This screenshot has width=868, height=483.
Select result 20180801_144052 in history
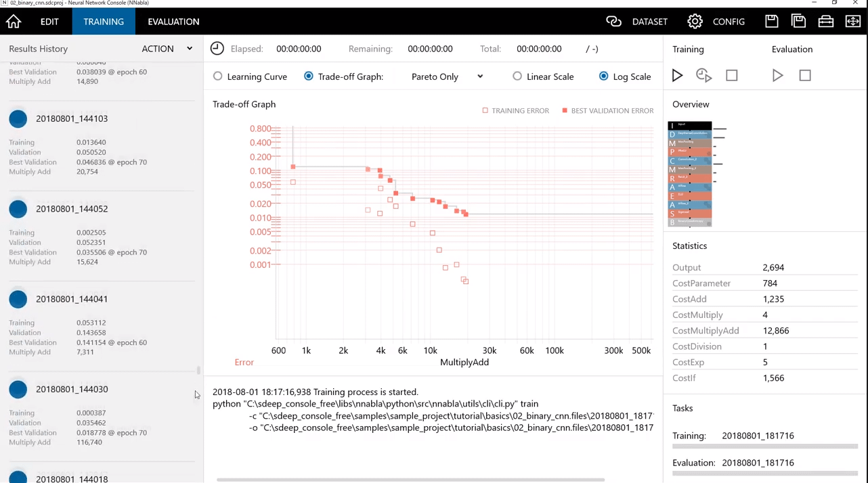click(72, 209)
